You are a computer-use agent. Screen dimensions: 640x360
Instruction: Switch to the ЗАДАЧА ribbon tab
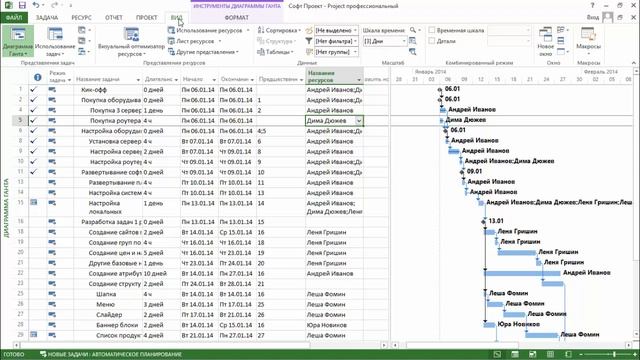point(47,18)
